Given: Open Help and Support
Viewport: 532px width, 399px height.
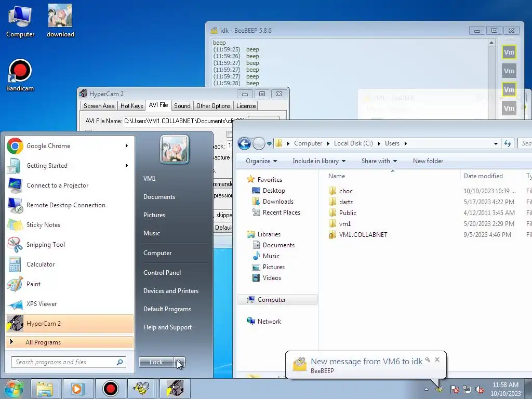Looking at the screenshot, I should (167, 327).
